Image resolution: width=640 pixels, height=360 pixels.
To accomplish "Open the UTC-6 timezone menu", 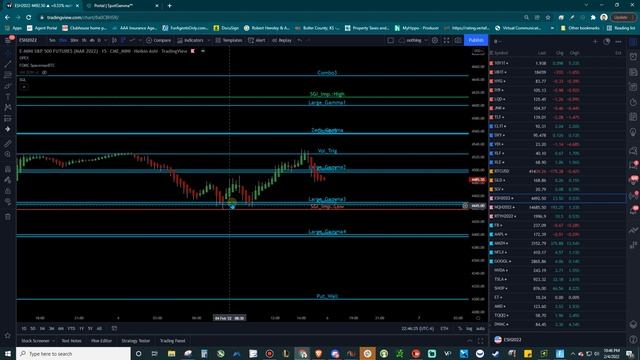I will 417,329.
